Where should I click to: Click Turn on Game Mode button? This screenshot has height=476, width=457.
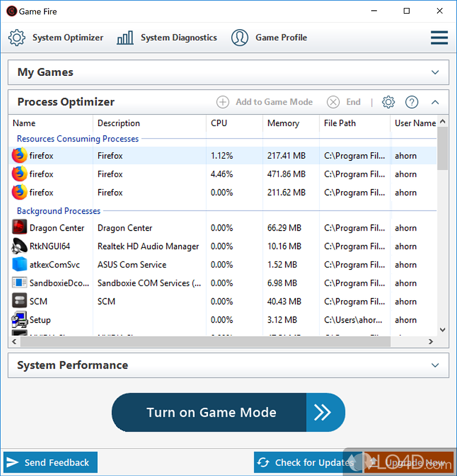coord(228,412)
